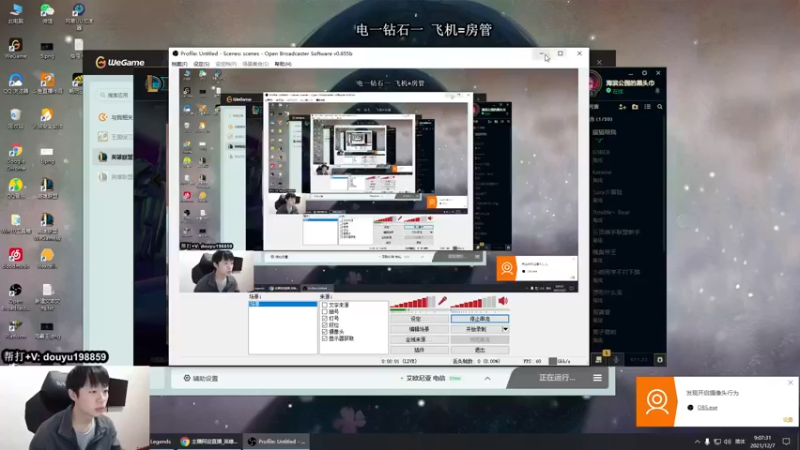
Task: Open 文件(F) menu in OBS
Action: pyautogui.click(x=179, y=64)
